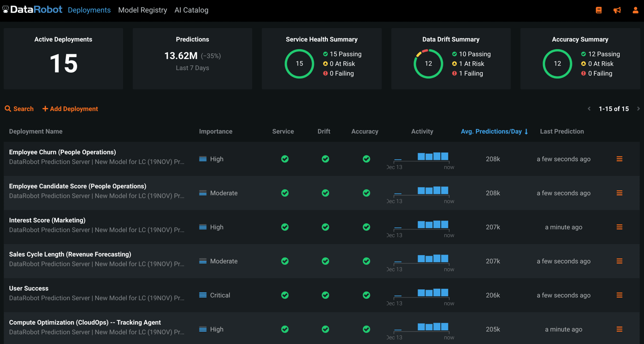The image size is (644, 344).
Task: Open the announcements megaphone icon
Action: tap(617, 10)
